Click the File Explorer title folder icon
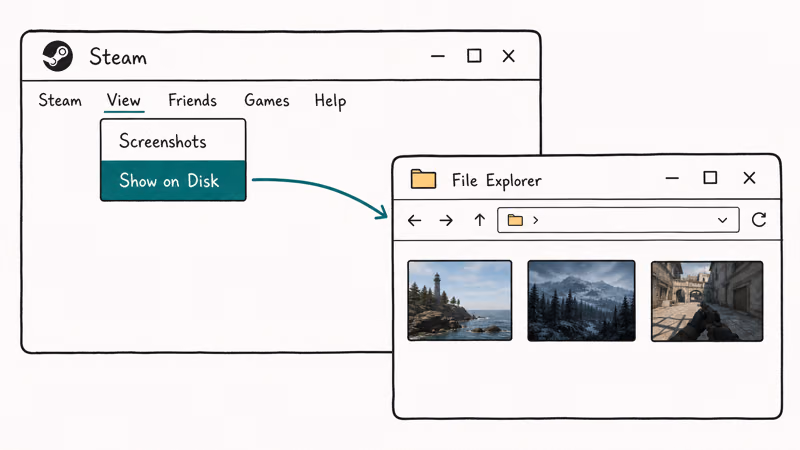Viewport: 800px width, 450px height. point(423,179)
